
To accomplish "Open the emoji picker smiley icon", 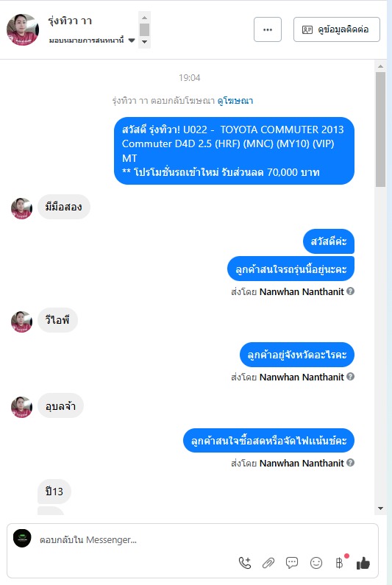I will point(316,563).
